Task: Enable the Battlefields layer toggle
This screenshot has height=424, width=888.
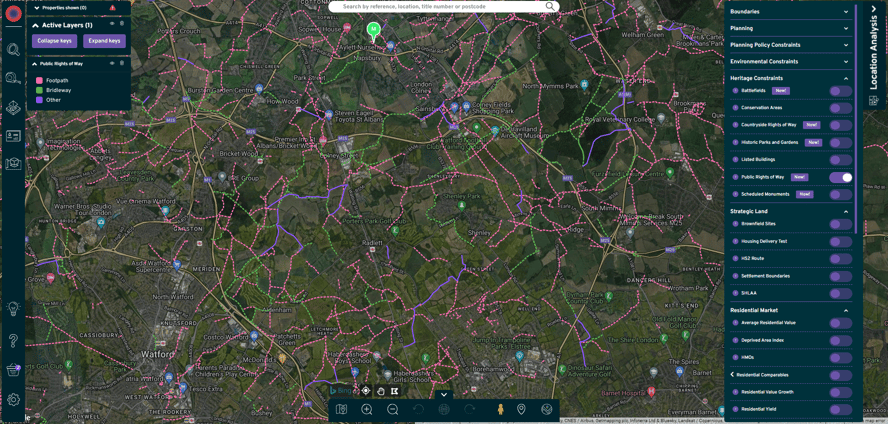Action: click(x=840, y=91)
